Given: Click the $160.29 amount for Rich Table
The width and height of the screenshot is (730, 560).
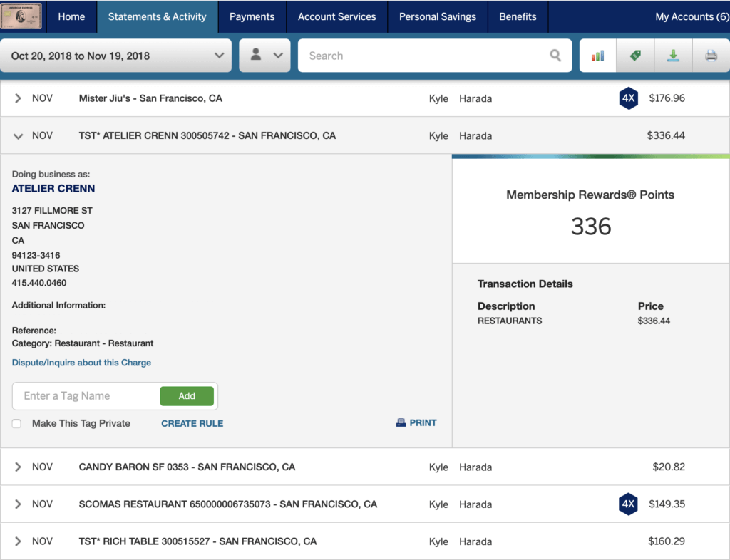Looking at the screenshot, I should [667, 541].
